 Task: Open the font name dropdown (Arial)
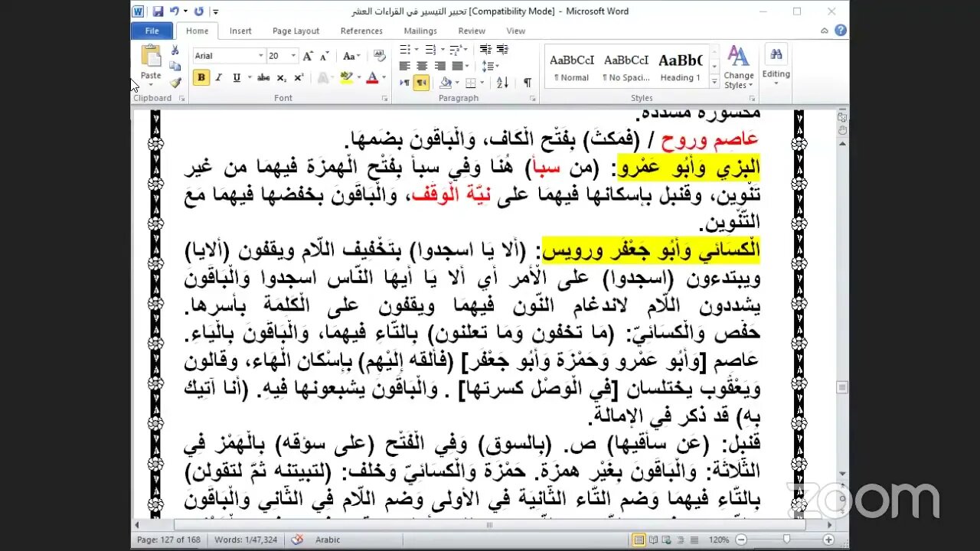260,56
